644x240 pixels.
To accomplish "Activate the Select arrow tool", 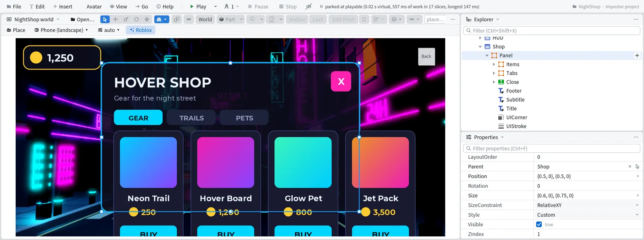I will click(x=105, y=19).
